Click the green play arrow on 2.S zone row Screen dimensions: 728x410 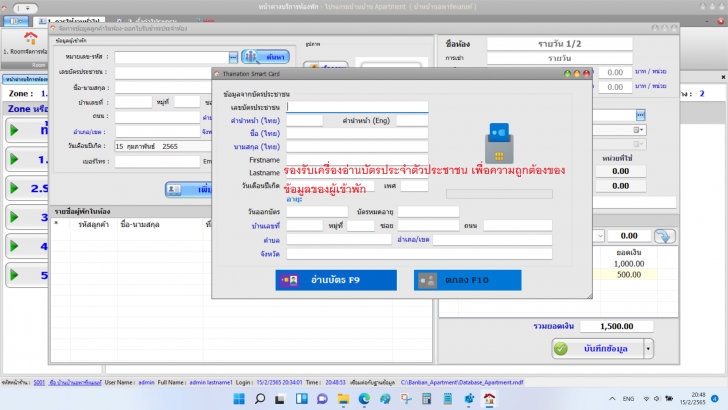pyautogui.click(x=14, y=188)
